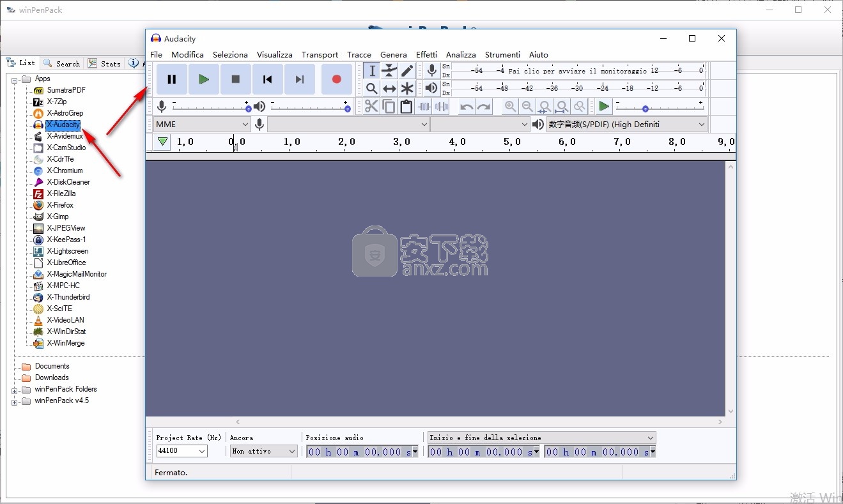Select SumatraPDF in the apps list
843x504 pixels.
tap(66, 90)
